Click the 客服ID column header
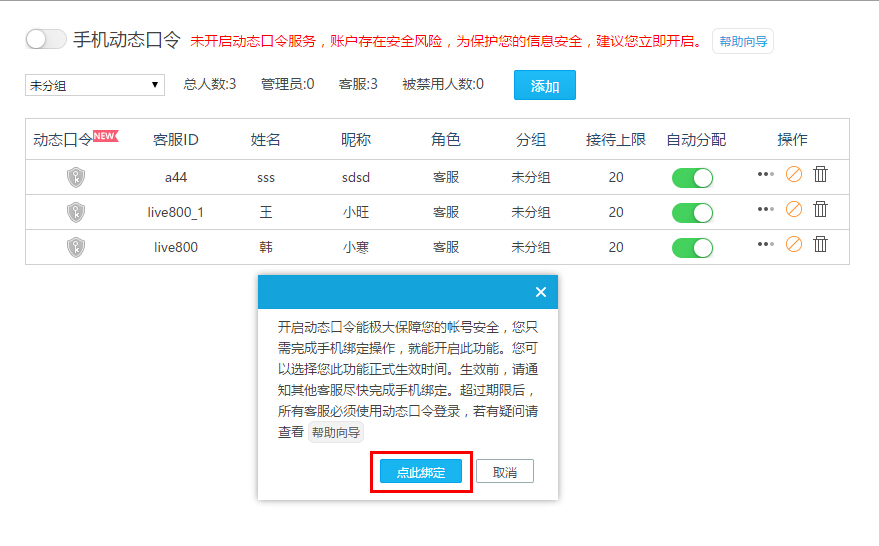 click(x=175, y=140)
